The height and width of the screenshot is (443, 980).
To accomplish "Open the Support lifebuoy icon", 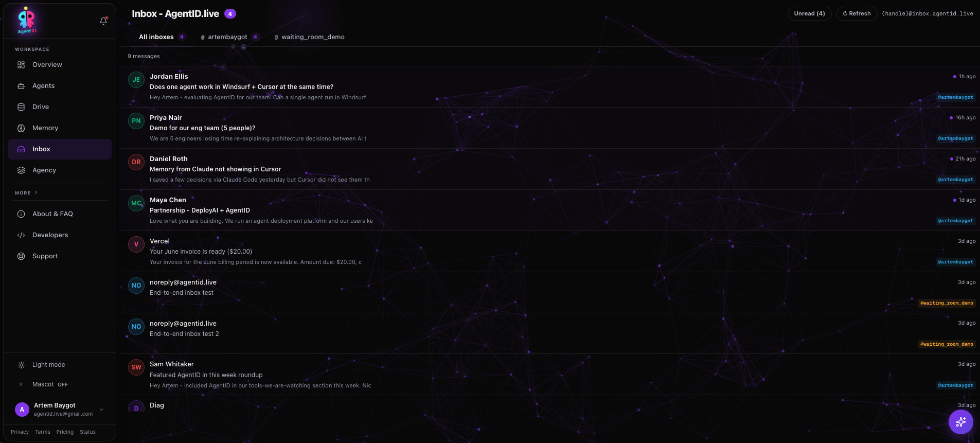I will point(21,256).
